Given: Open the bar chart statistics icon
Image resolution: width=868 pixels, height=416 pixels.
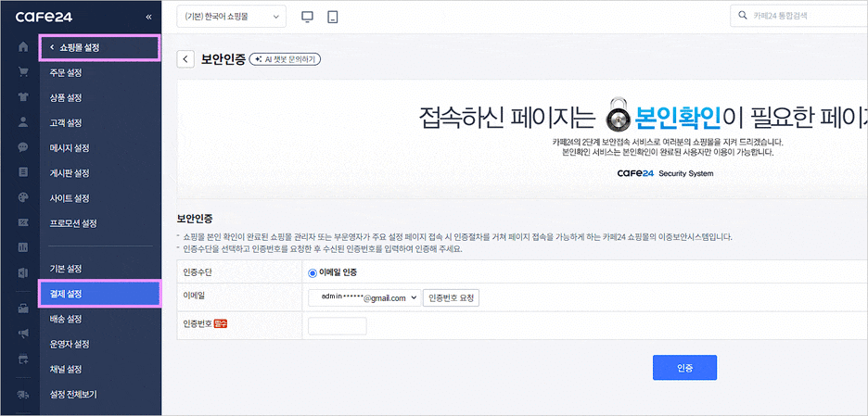Looking at the screenshot, I should 23,247.
